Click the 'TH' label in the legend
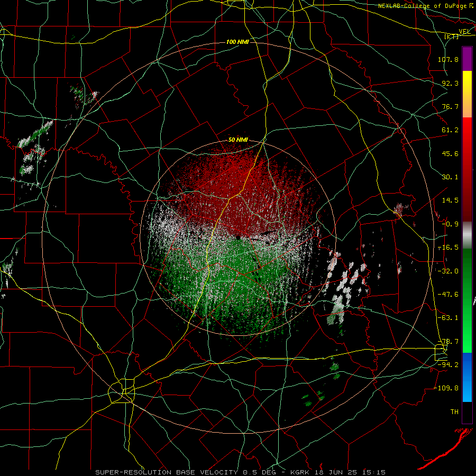The image size is (476, 476). 454,412
